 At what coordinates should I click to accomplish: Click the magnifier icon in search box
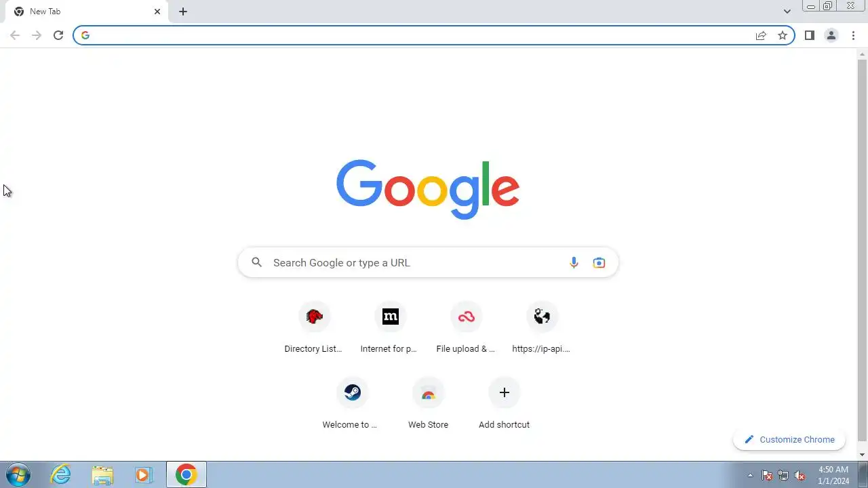[256, 262]
